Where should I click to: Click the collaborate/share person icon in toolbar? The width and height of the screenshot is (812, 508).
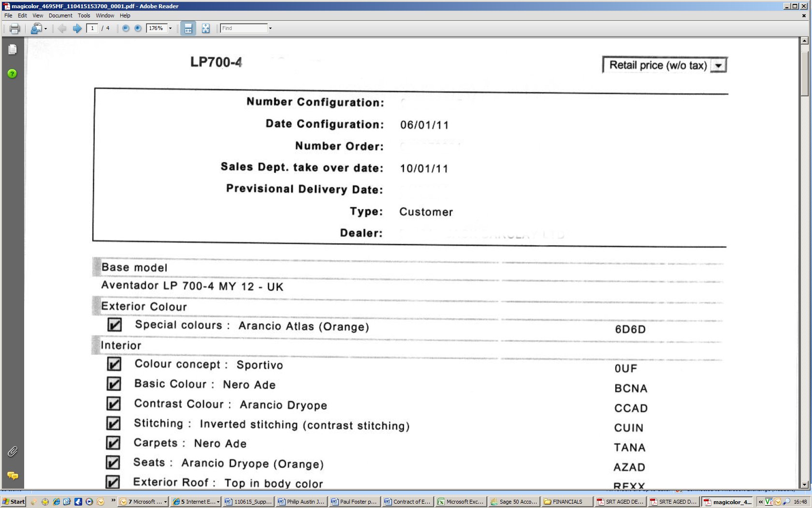point(36,29)
